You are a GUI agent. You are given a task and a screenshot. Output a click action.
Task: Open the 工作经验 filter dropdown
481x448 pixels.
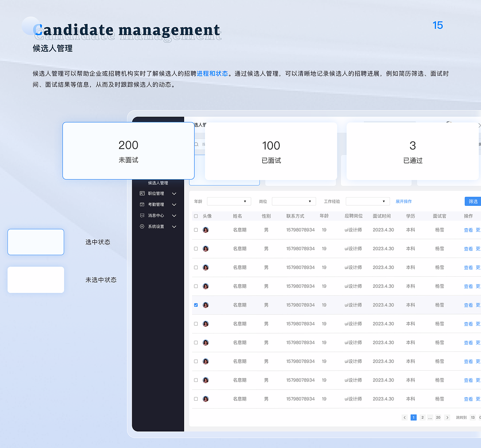(x=368, y=201)
